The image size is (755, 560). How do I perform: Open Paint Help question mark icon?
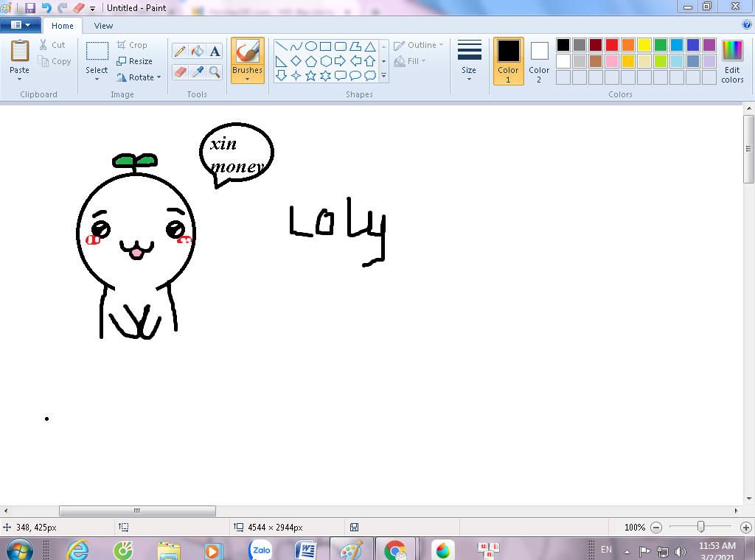[x=747, y=25]
